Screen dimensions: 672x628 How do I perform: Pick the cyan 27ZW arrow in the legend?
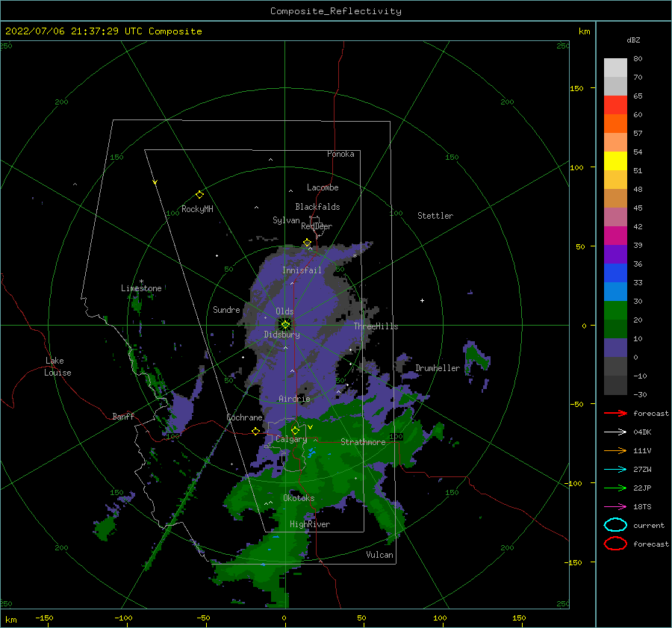615,469
